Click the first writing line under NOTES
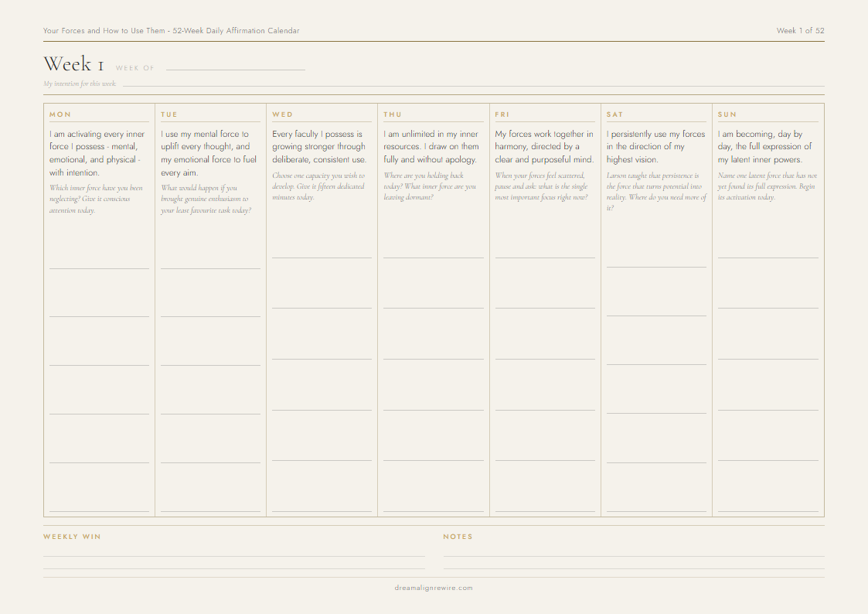This screenshot has height=614, width=868. [x=634, y=556]
